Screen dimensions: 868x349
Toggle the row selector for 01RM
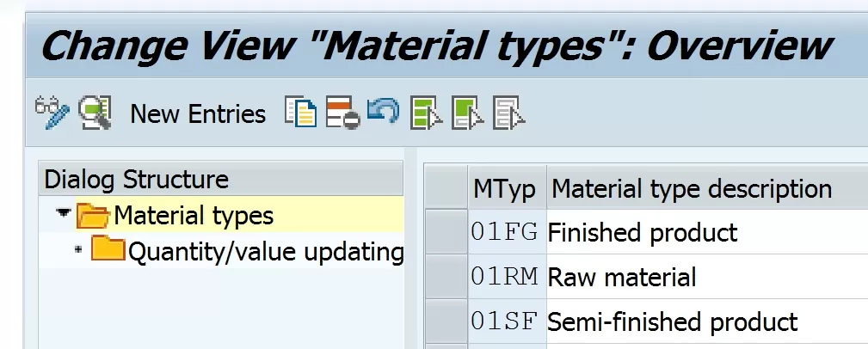(446, 277)
